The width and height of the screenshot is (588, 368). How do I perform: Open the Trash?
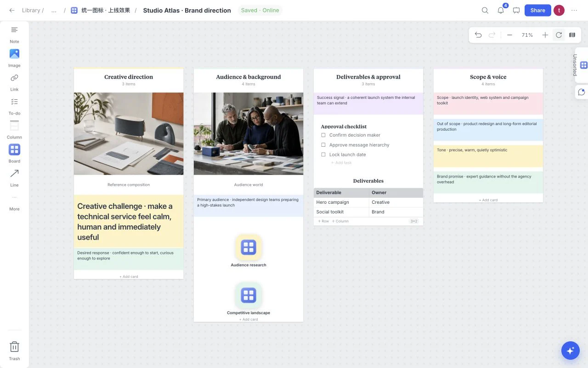coord(14,350)
